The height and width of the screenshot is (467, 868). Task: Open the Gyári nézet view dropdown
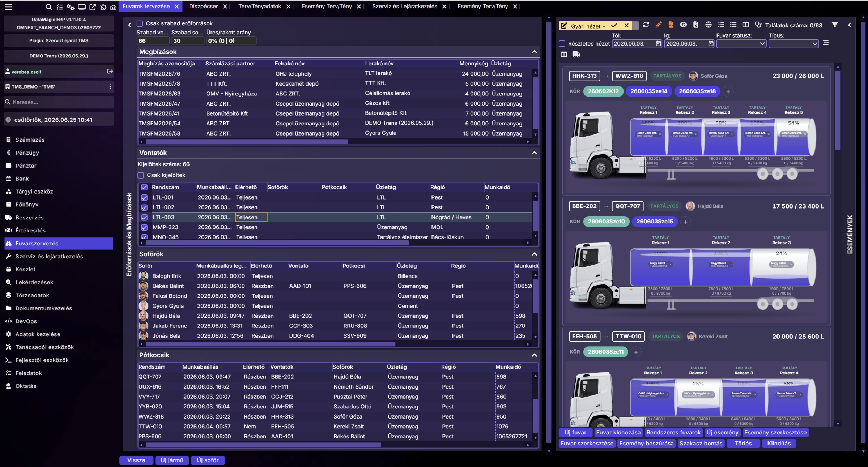[588, 26]
